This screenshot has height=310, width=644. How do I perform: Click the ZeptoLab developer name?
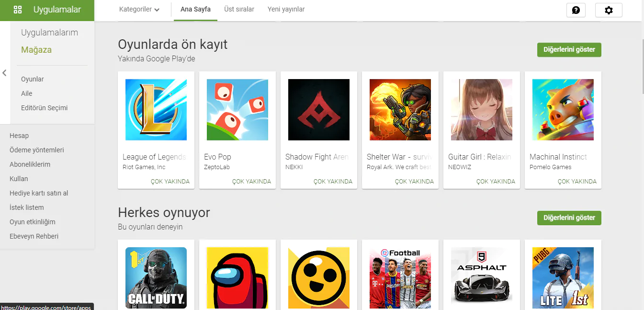pyautogui.click(x=217, y=167)
